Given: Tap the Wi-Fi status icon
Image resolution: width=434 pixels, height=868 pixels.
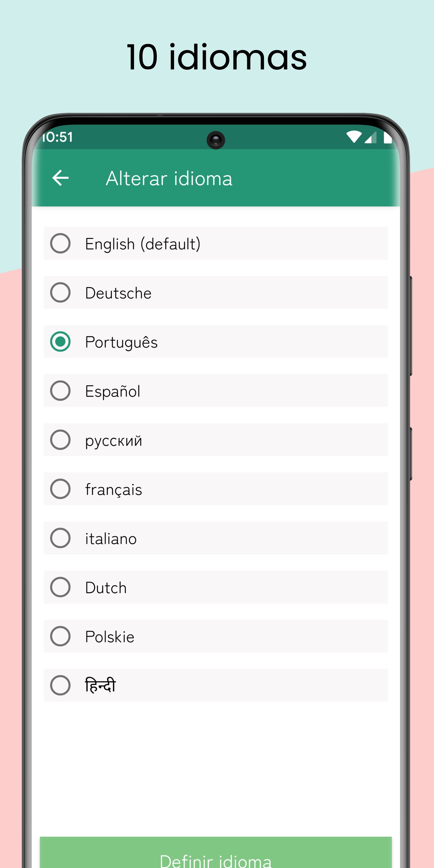Looking at the screenshot, I should coord(354,137).
